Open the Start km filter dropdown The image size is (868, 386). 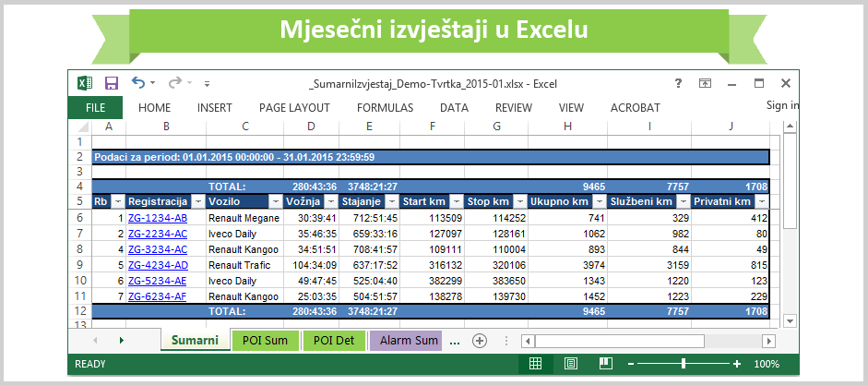[x=457, y=201]
